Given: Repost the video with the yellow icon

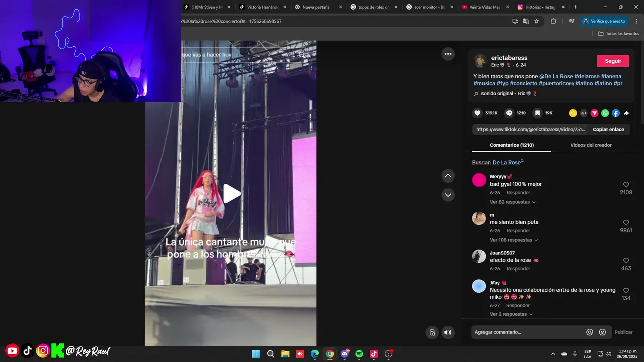Looking at the screenshot, I should [573, 113].
